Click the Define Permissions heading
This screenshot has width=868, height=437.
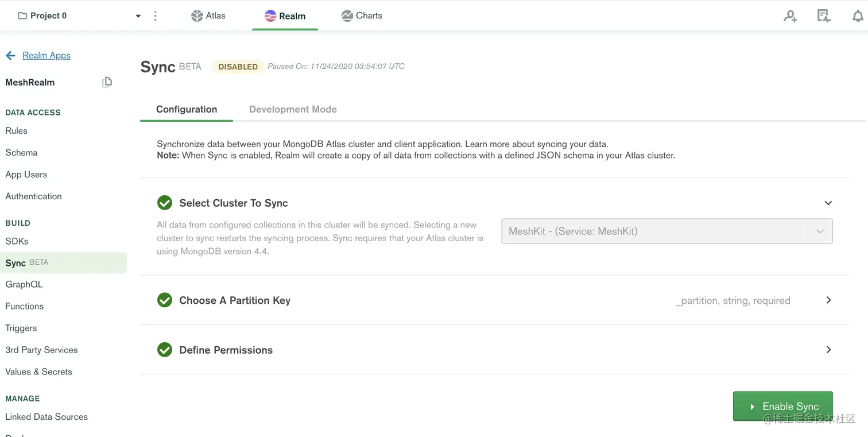(226, 350)
